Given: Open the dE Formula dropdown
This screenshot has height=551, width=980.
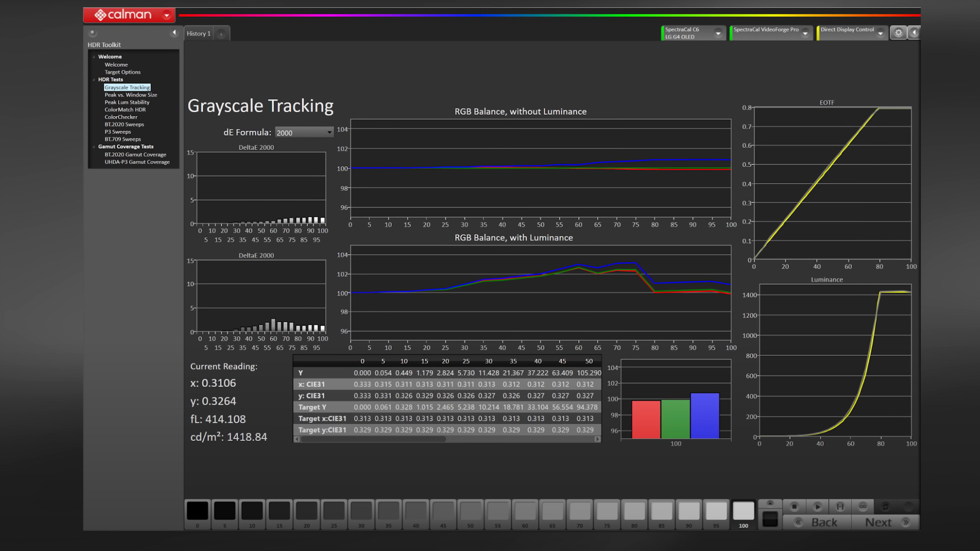Looking at the screenshot, I should click(304, 133).
